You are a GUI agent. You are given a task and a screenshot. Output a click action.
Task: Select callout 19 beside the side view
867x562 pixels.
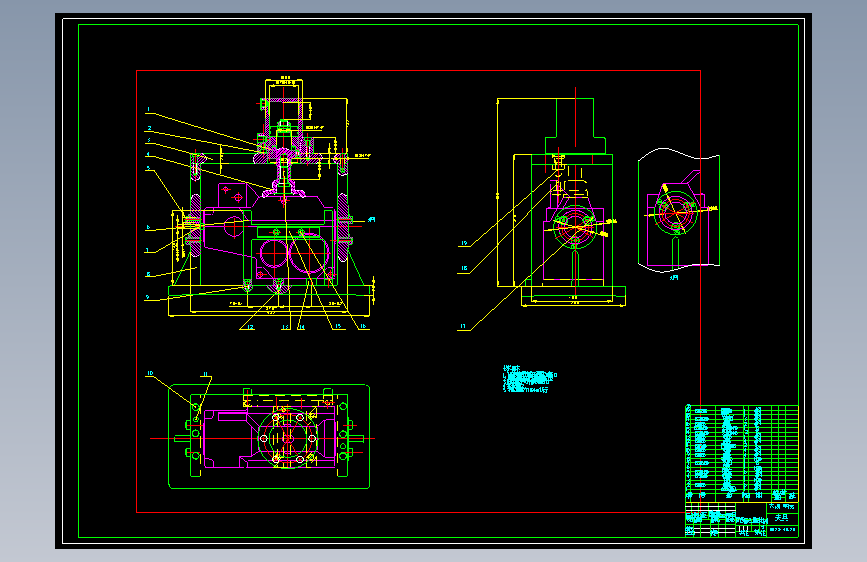(464, 243)
